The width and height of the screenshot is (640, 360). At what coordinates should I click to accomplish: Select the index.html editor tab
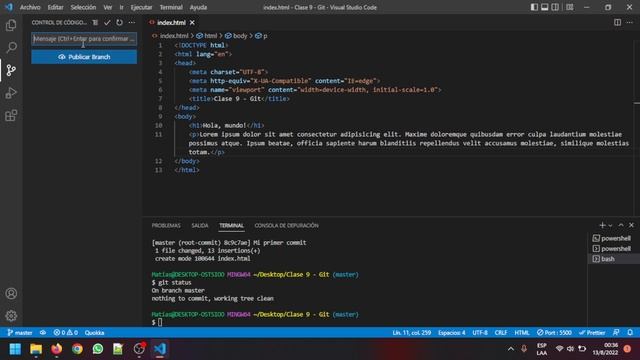click(x=171, y=22)
